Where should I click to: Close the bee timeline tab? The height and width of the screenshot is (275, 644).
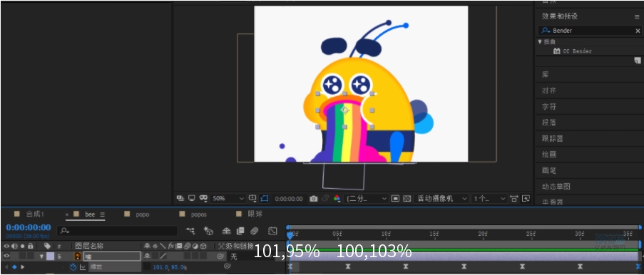(x=67, y=214)
